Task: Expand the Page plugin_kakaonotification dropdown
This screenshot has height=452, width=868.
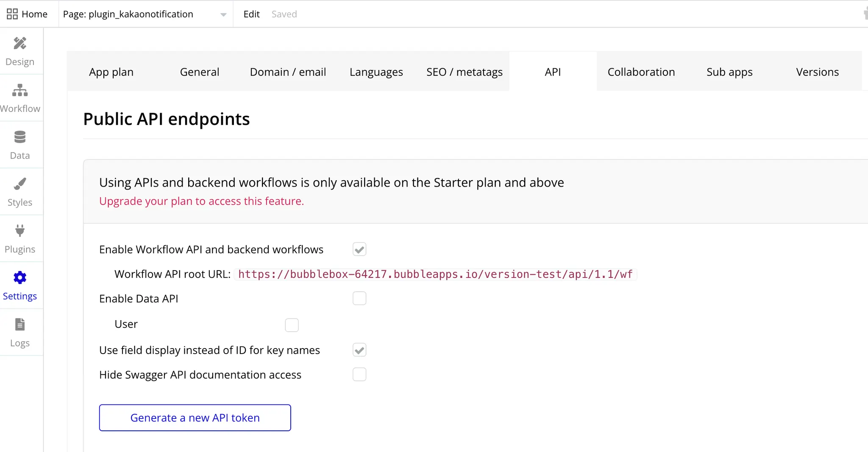Action: coord(223,14)
